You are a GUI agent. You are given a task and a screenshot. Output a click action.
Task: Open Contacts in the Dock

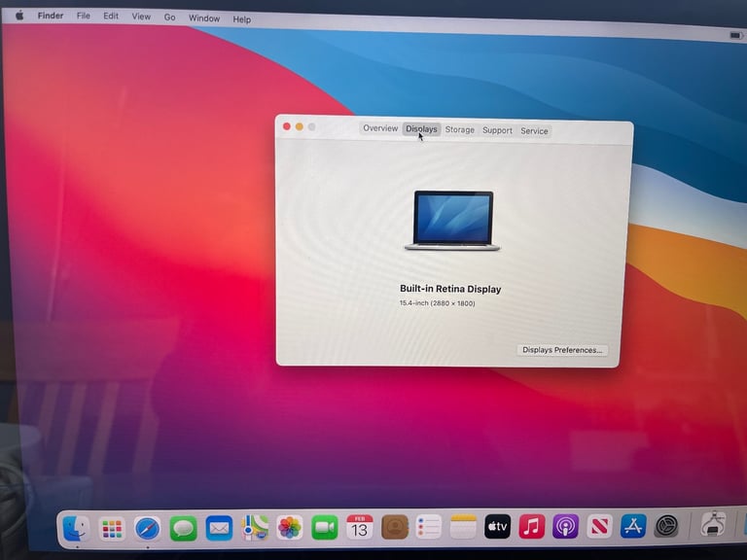tap(395, 527)
